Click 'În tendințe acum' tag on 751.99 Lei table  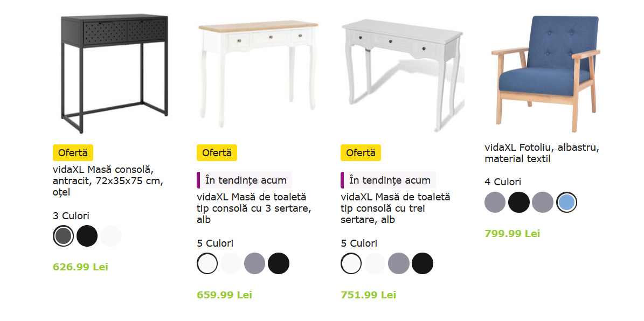point(389,180)
